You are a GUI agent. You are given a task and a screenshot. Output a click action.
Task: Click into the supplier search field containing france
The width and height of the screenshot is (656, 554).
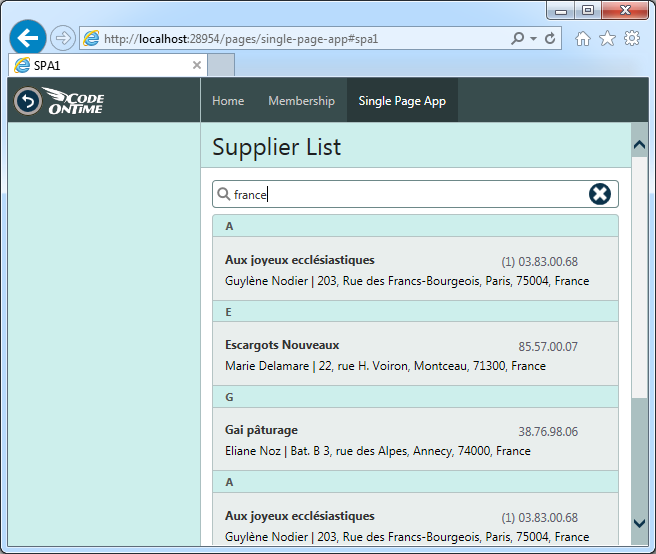pos(415,194)
